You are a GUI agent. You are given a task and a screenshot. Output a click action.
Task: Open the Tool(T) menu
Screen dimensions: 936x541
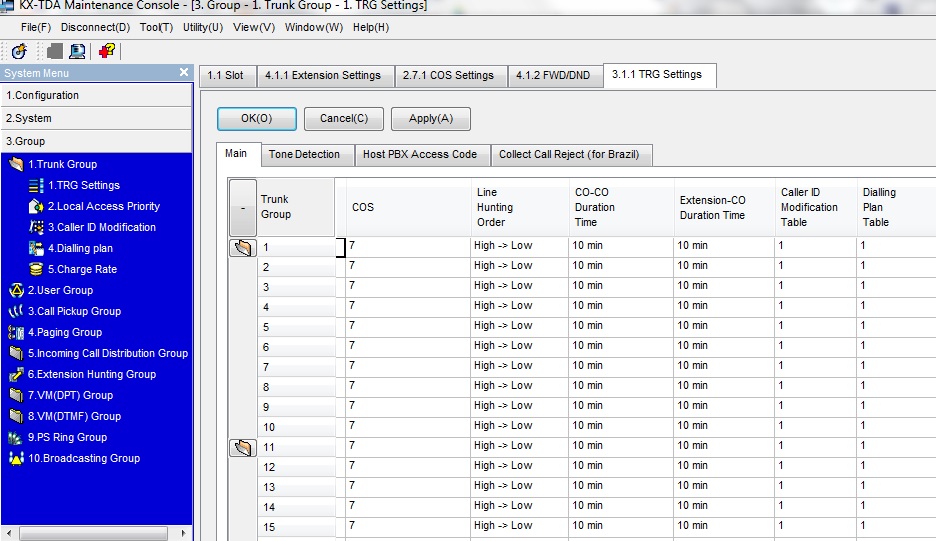156,27
